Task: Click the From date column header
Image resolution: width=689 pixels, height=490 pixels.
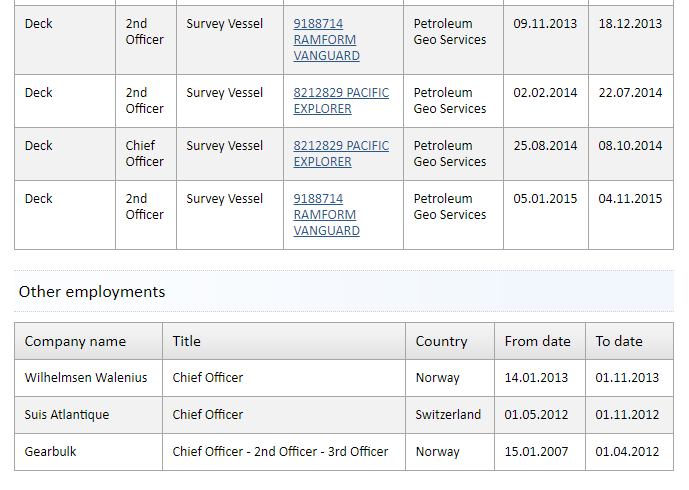Action: coord(540,341)
